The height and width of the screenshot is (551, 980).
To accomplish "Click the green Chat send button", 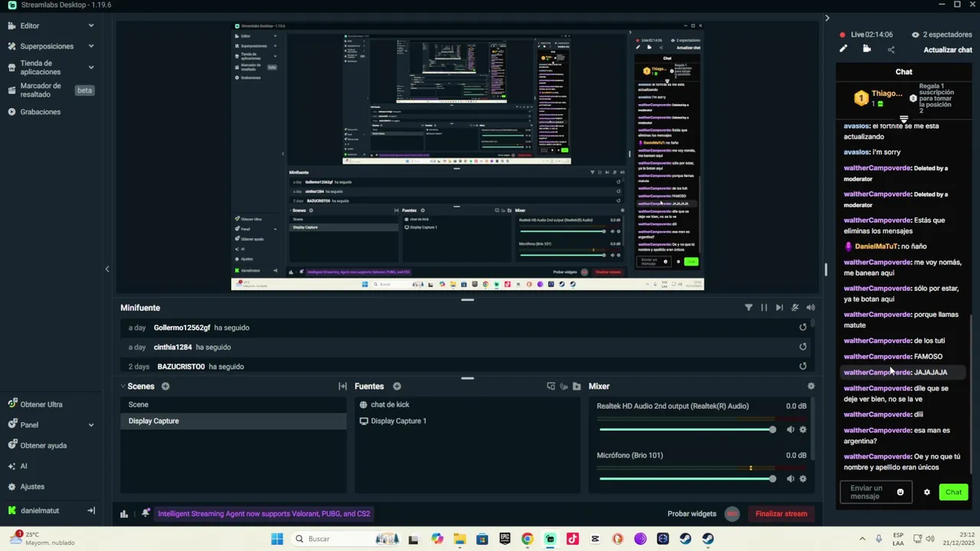I will point(953,492).
